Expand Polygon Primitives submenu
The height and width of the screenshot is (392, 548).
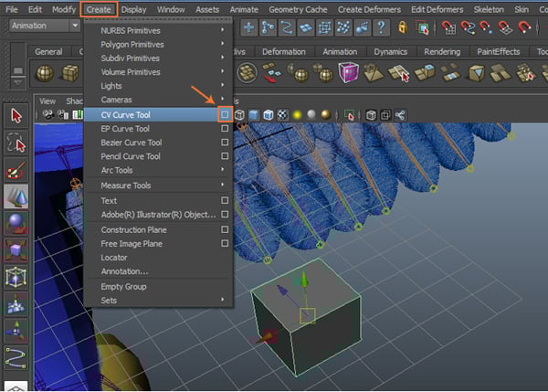point(158,45)
